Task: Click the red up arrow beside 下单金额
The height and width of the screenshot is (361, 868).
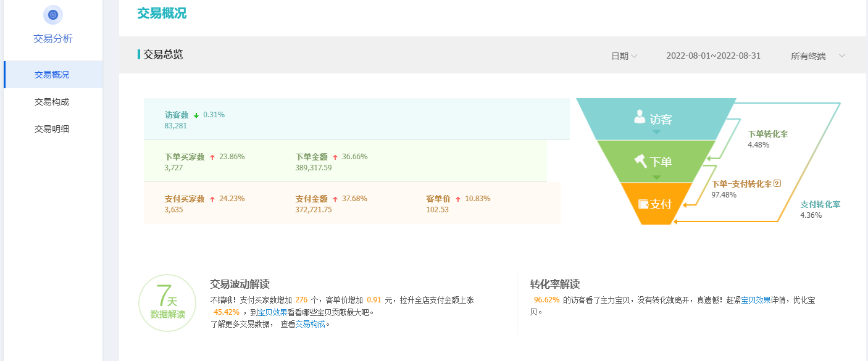Action: [335, 157]
